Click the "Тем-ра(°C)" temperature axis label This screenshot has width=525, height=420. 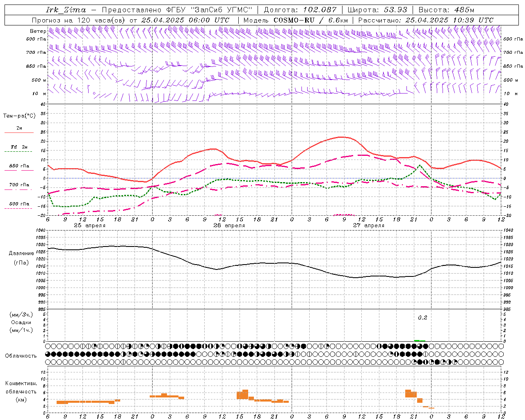tap(19, 116)
